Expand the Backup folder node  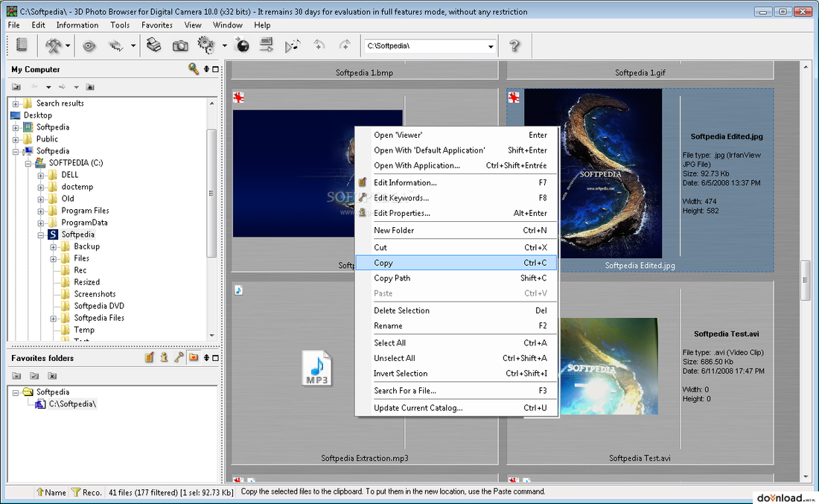[54, 247]
